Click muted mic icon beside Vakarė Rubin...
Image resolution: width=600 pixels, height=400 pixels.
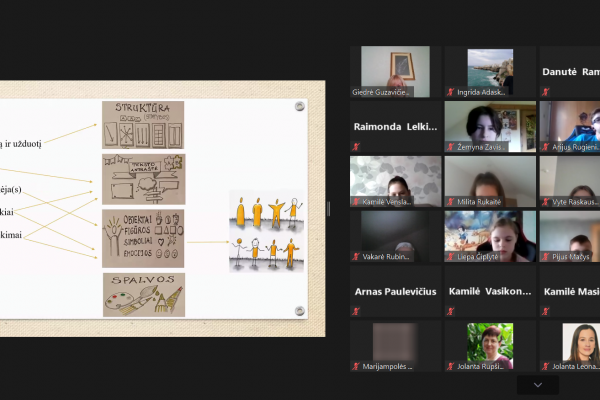[356, 256]
